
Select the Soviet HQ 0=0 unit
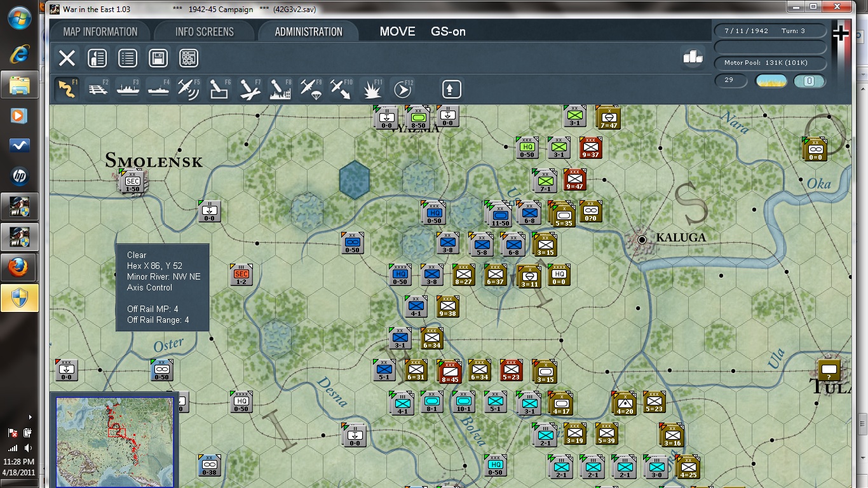(x=559, y=274)
